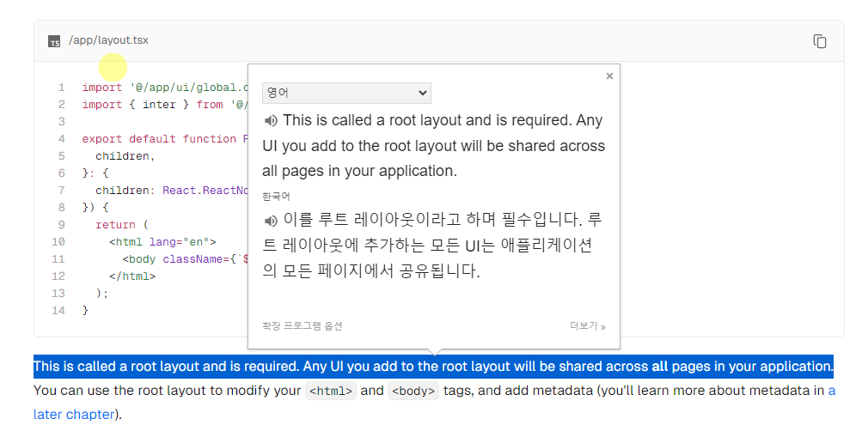Image resolution: width=868 pixels, height=437 pixels.
Task: Click line number 1 in code gutter
Action: coord(61,88)
